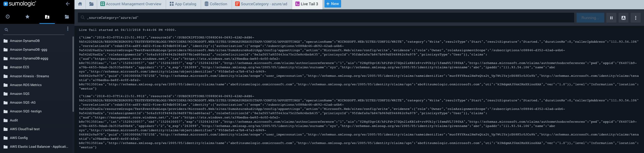Switch to the App Catalog tab
The image size is (644, 153).
coord(183,4)
